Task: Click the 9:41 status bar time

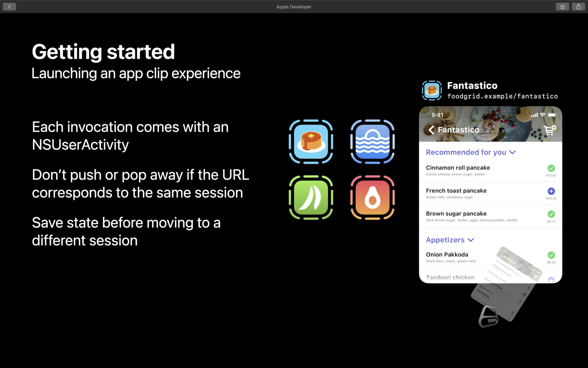Action: pyautogui.click(x=437, y=115)
